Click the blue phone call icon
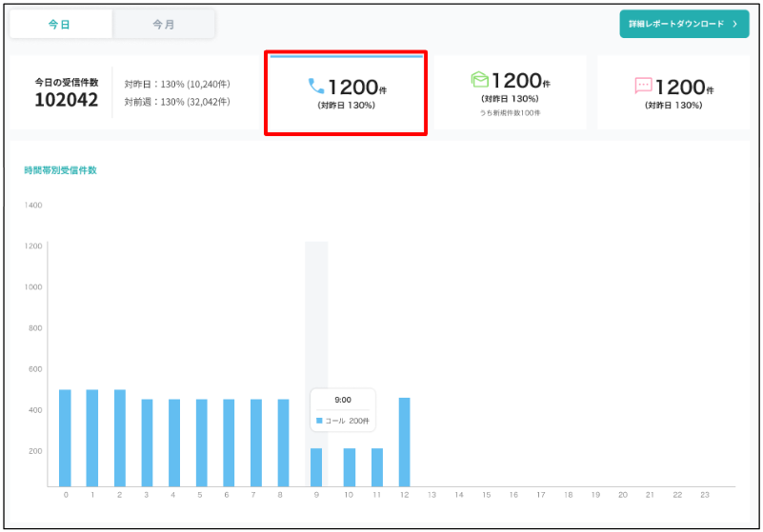Screen dimensions: 763x532 tap(316, 87)
